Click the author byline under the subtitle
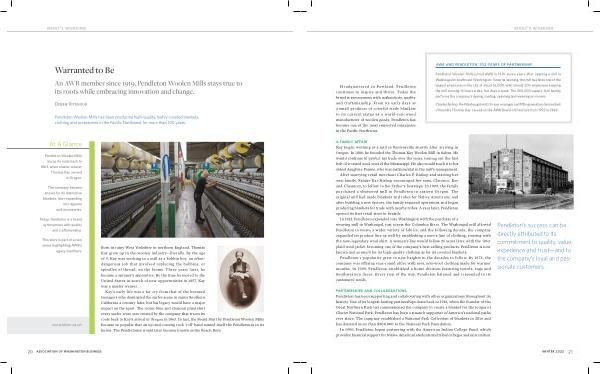Viewport: 600px width, 374px height. tap(71, 104)
